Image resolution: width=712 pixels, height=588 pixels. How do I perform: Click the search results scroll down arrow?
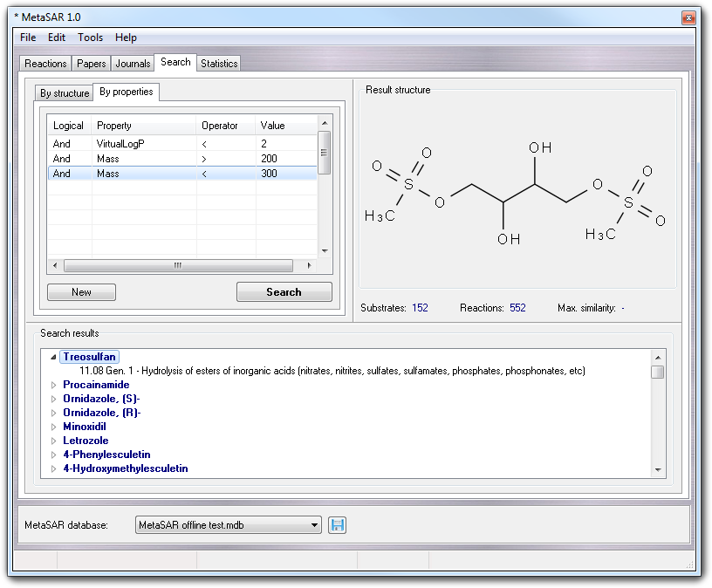658,470
